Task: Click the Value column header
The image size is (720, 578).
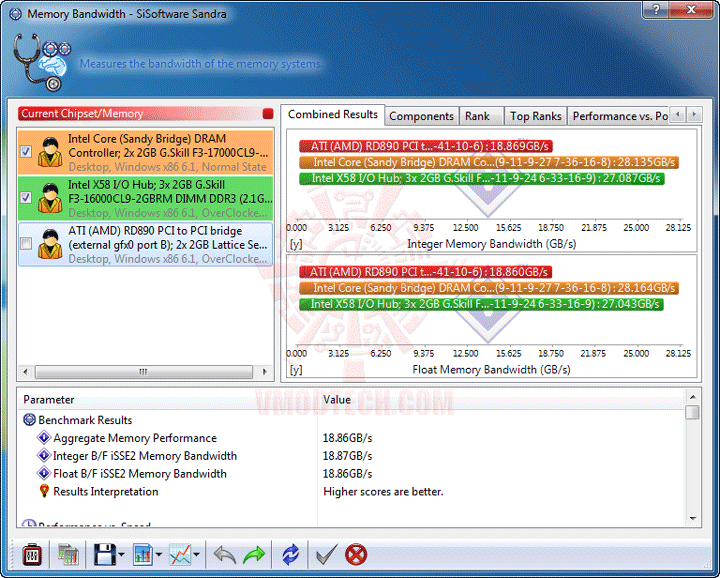Action: [501, 399]
